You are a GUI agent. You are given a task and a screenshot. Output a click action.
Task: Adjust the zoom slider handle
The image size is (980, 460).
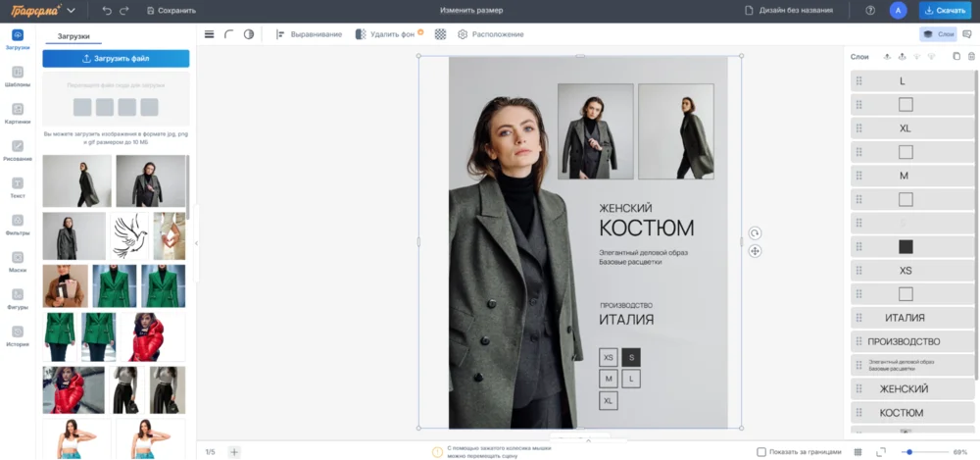[909, 452]
